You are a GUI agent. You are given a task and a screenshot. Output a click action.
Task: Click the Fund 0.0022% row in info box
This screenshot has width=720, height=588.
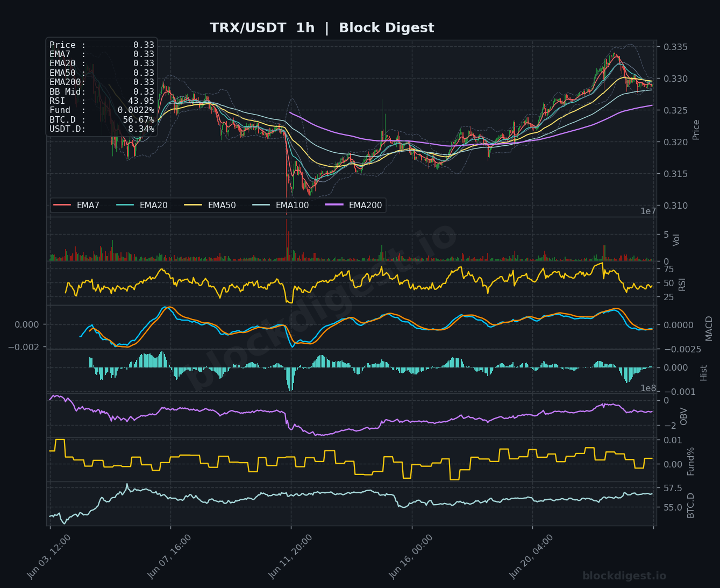102,110
